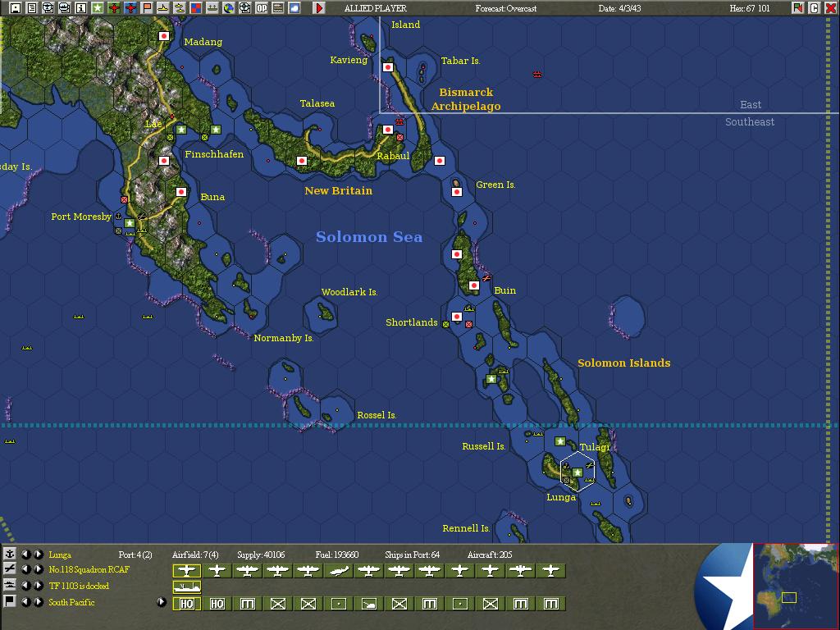Open the weather cloud toolbar icon
The height and width of the screenshot is (630, 840).
pos(294,8)
